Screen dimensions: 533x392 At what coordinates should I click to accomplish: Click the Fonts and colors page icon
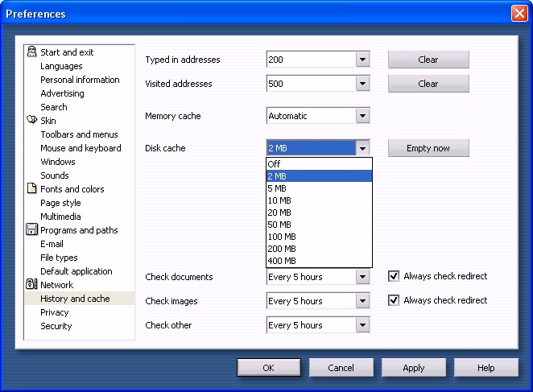click(32, 189)
